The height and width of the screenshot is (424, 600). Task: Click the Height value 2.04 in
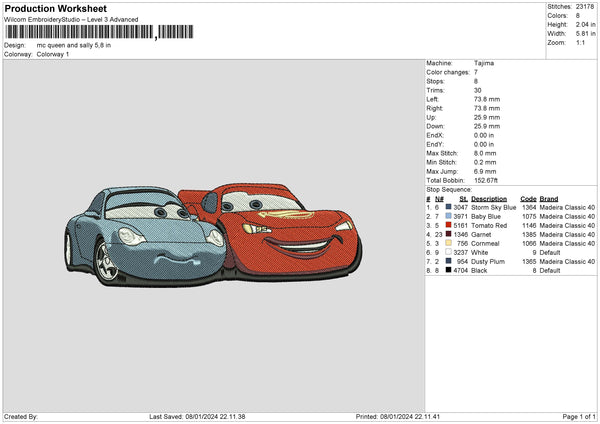pyautogui.click(x=585, y=24)
